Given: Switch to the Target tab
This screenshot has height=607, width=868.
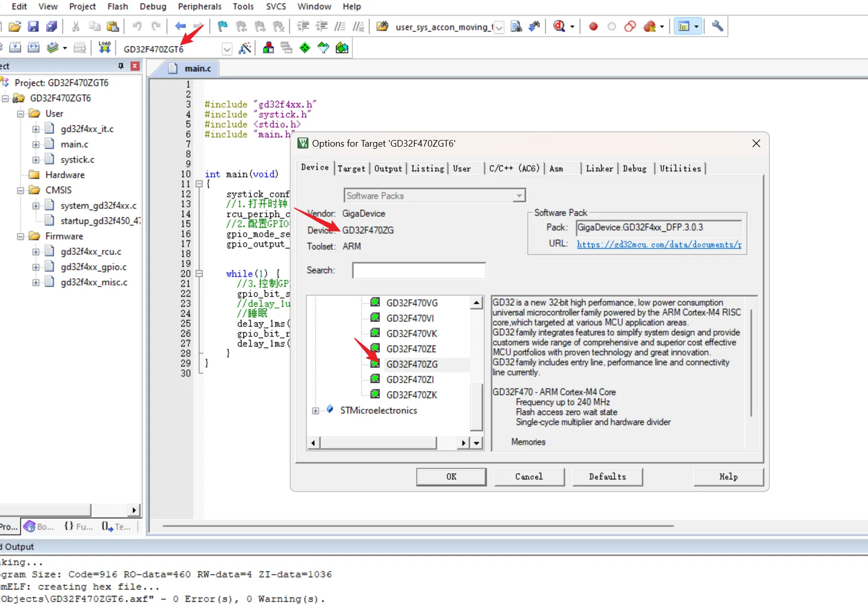Looking at the screenshot, I should point(351,169).
